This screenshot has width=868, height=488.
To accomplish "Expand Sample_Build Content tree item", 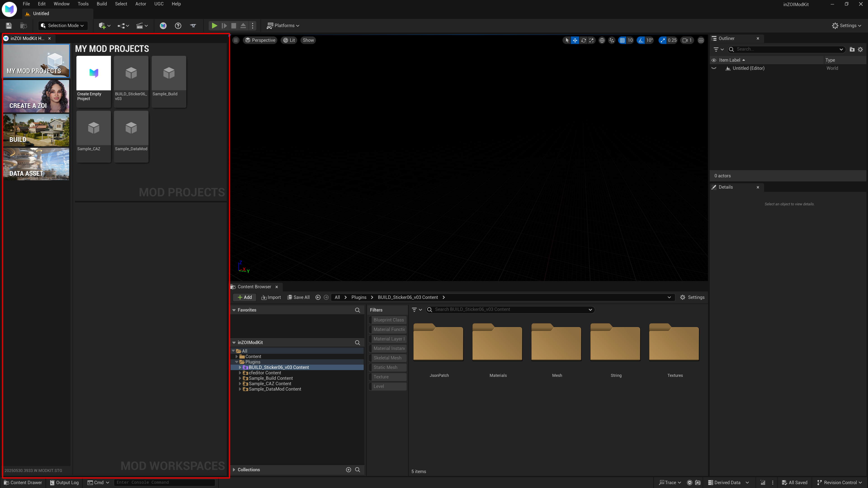I will (x=240, y=378).
